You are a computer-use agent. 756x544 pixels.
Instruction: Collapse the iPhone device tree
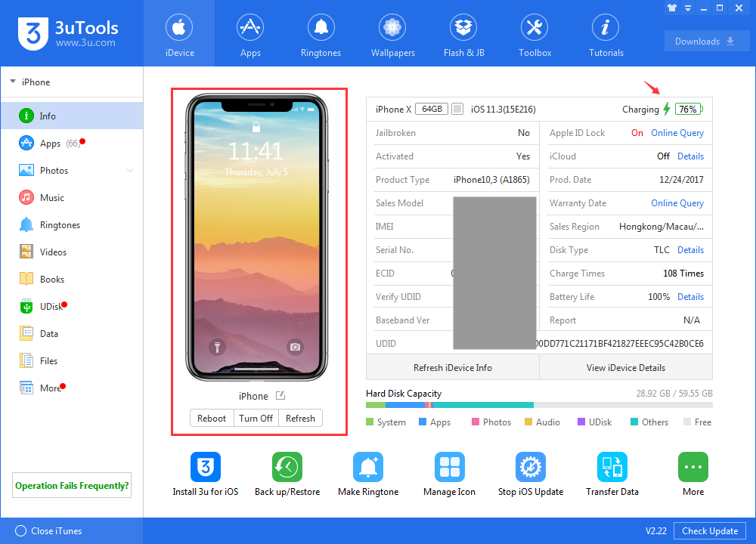(13, 82)
